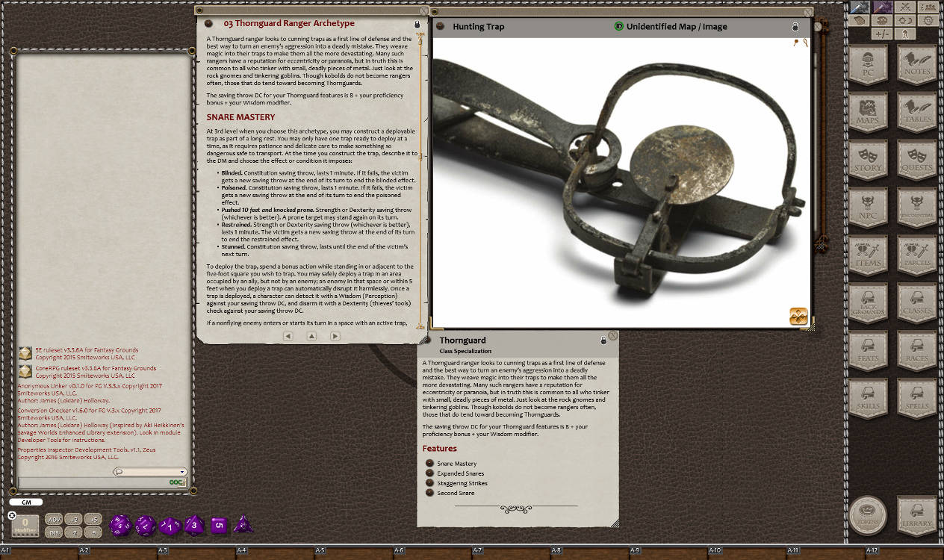Toggle the day/night lighting icon
Viewport: 944px width, 560px height.
[x=904, y=20]
